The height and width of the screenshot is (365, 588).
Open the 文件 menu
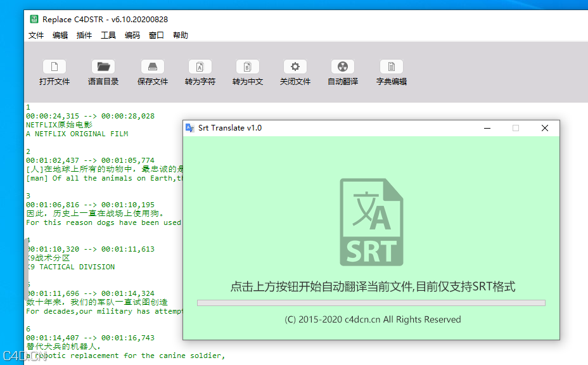pos(36,35)
